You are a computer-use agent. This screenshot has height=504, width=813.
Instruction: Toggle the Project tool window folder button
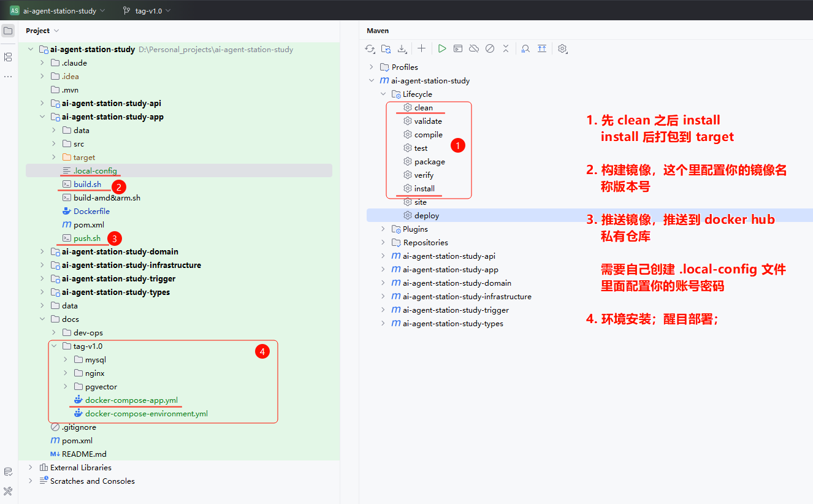(8, 31)
